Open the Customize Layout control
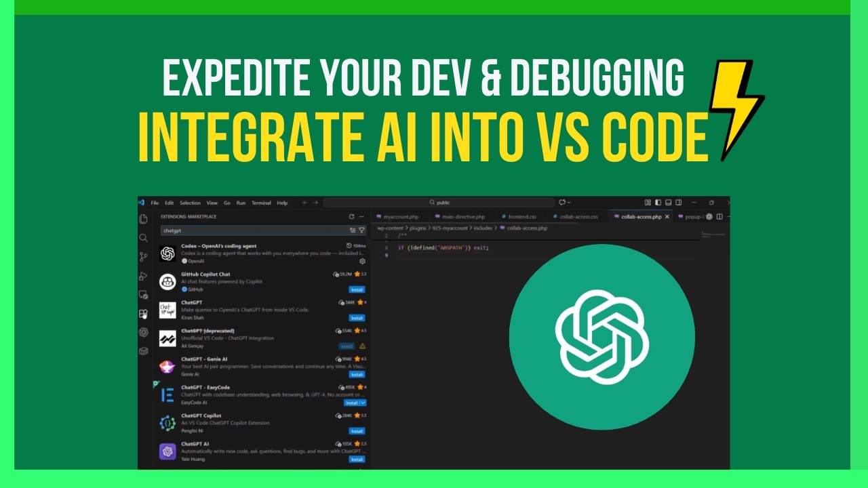Viewport: 868px width, 488px height. pos(648,203)
